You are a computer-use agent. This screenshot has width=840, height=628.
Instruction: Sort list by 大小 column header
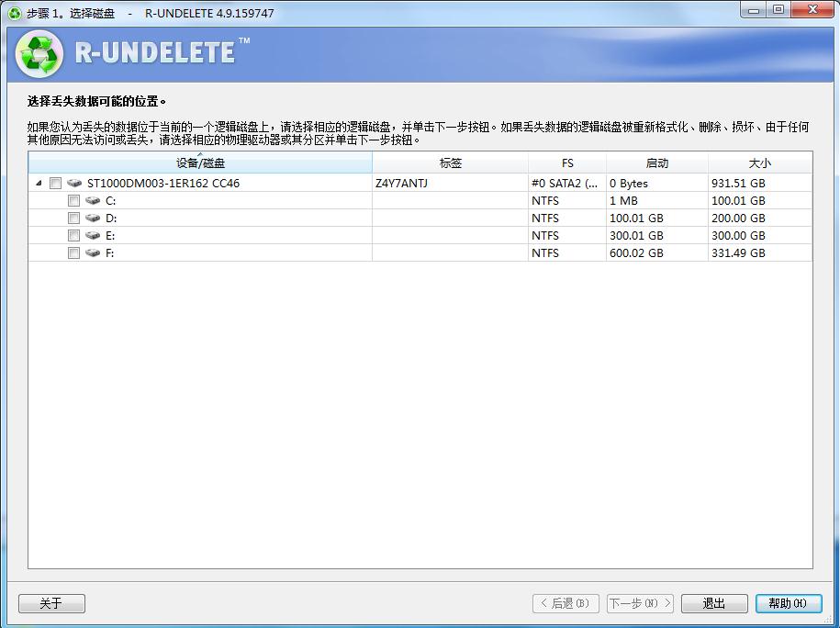coord(759,163)
